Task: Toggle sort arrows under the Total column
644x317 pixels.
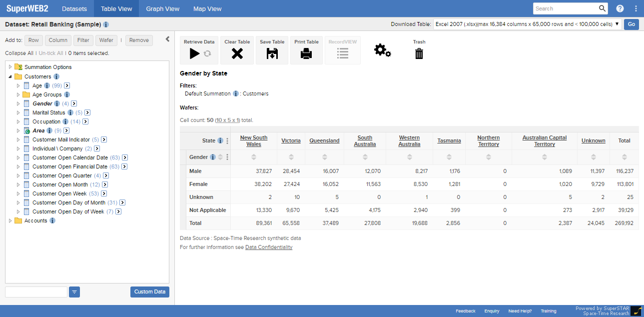Action: (x=624, y=157)
